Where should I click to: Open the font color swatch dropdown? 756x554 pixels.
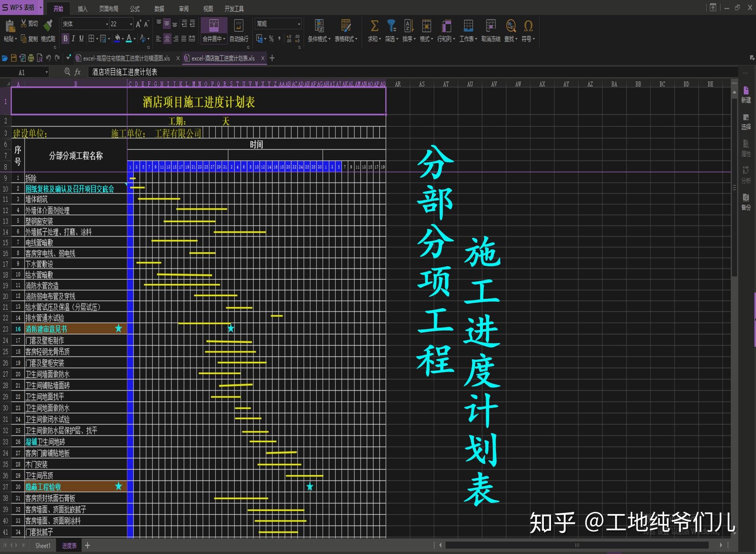[x=135, y=39]
